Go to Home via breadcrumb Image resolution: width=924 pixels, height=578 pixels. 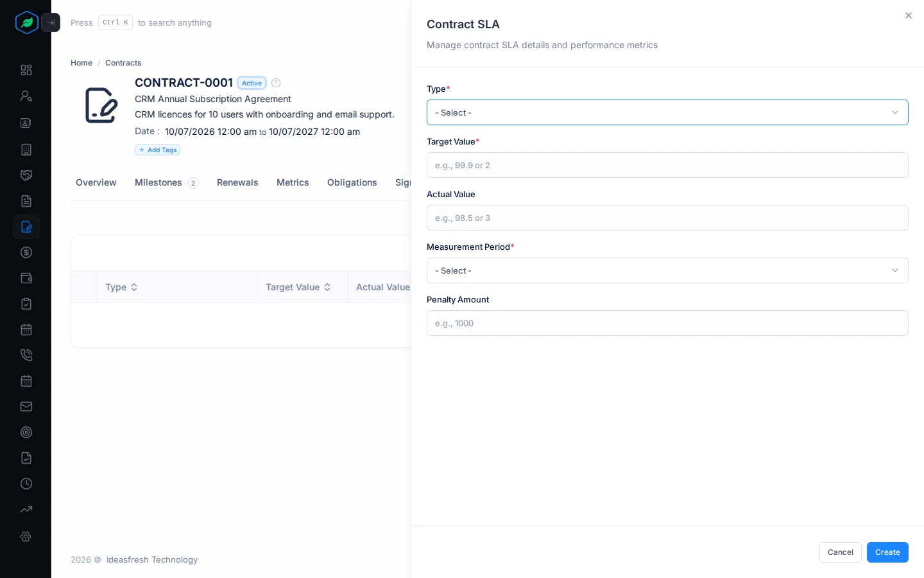point(81,63)
